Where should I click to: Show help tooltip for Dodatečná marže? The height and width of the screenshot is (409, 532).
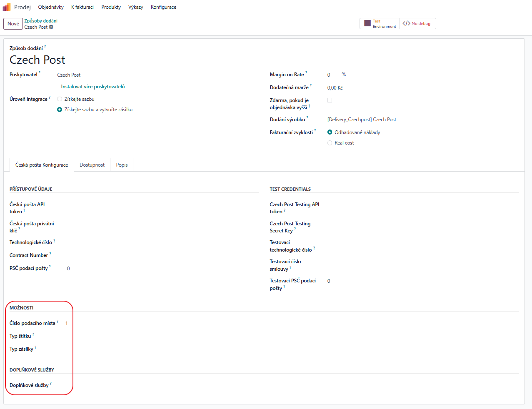point(311,86)
